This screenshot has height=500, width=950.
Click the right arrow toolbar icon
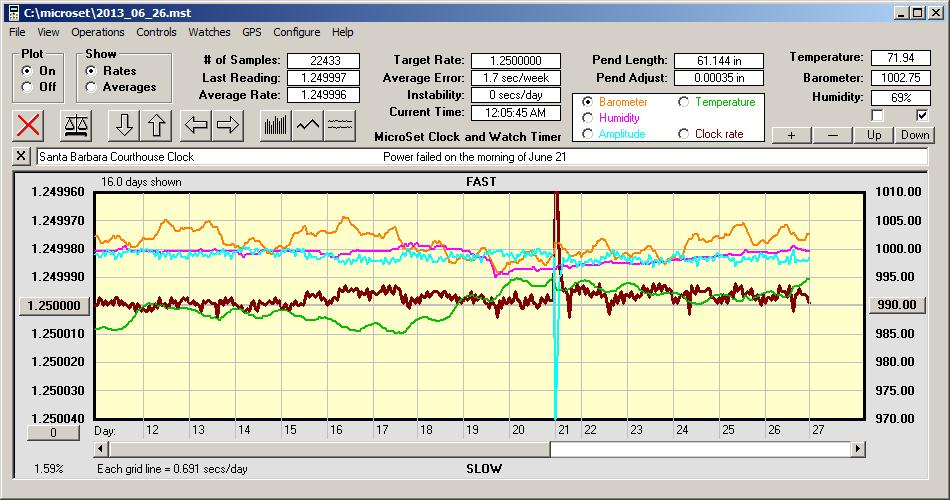(x=228, y=125)
